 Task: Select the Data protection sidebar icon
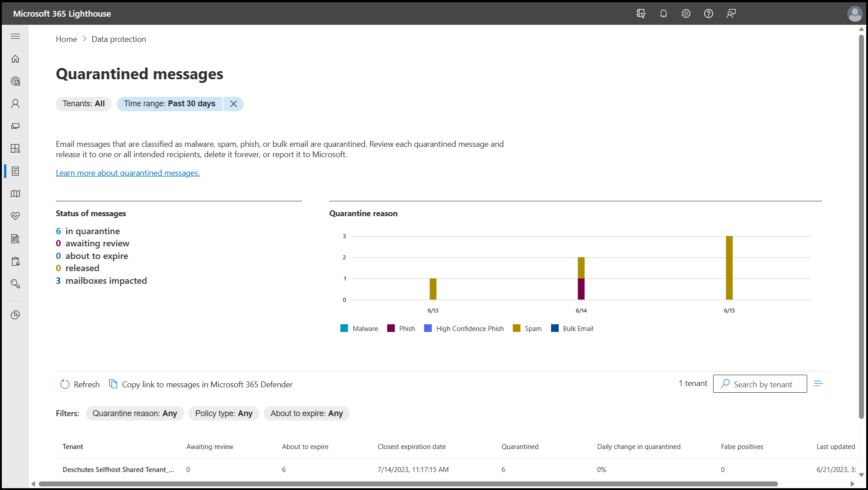(15, 171)
